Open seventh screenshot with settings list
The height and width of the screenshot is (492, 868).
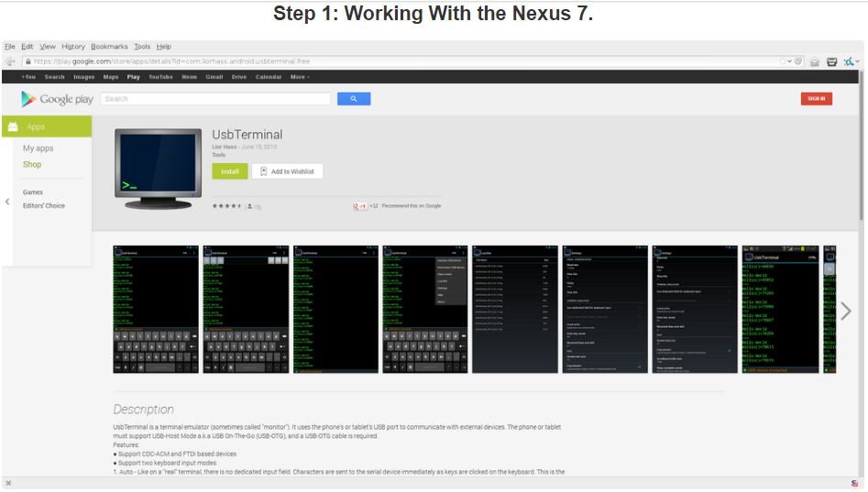point(695,310)
